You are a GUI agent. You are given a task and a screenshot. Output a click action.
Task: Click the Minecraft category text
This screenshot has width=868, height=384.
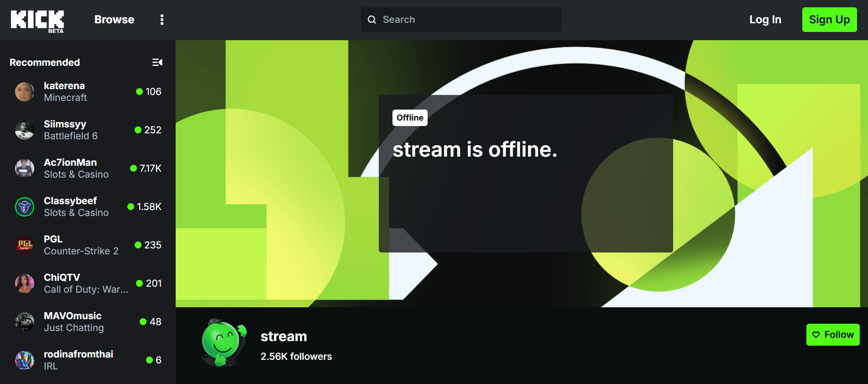click(65, 98)
